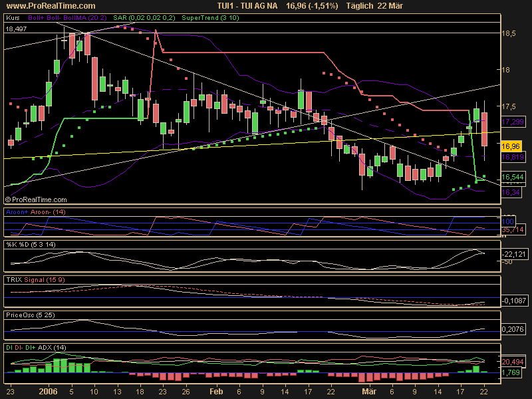
Task: Select the 2006 marker on the time axis
Action: [x=49, y=393]
